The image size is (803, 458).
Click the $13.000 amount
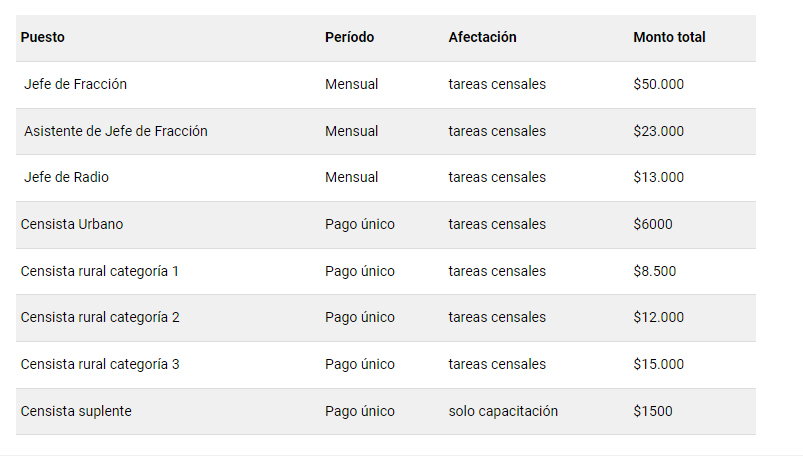[x=658, y=178]
